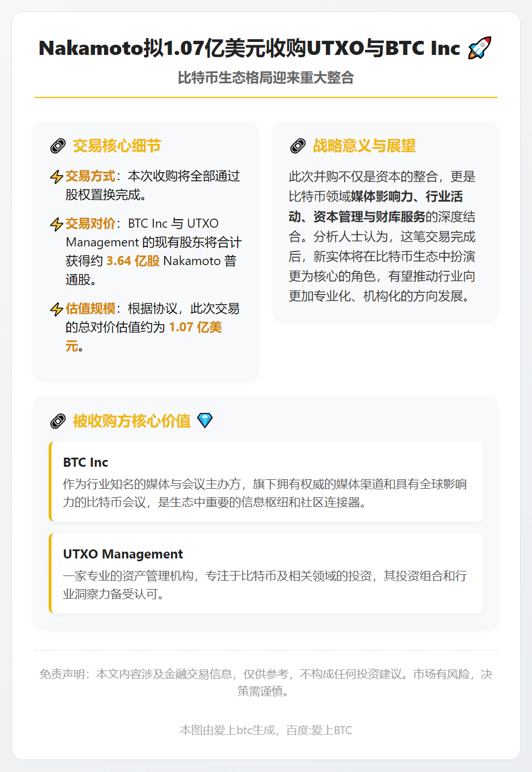Click the lightning icon before 交易对价
Screen dimensions: 532x772
57,224
